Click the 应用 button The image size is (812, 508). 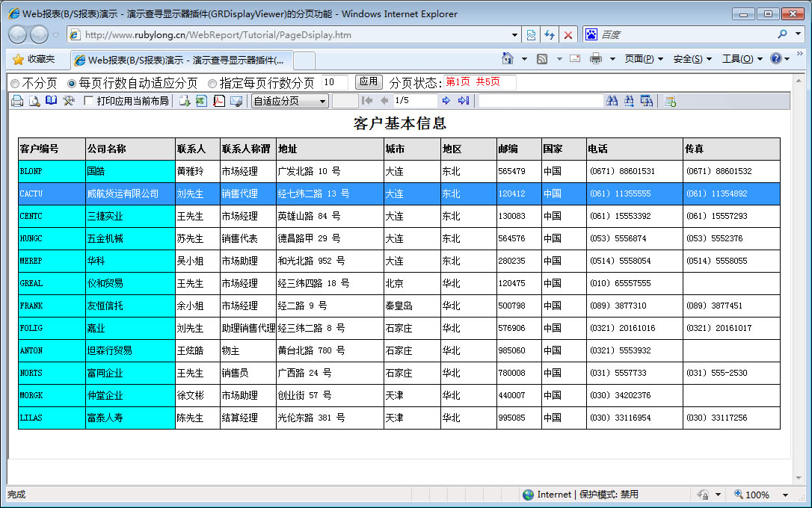(369, 82)
